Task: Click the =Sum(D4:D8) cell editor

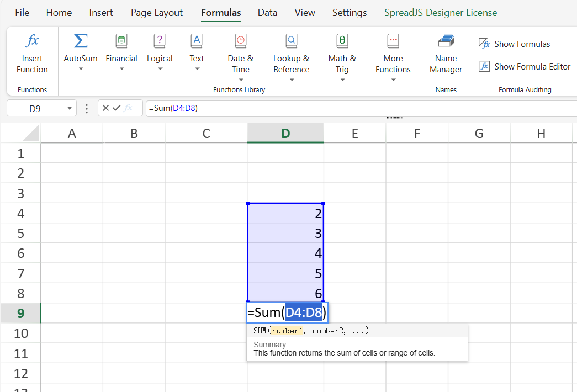Action: [287, 312]
